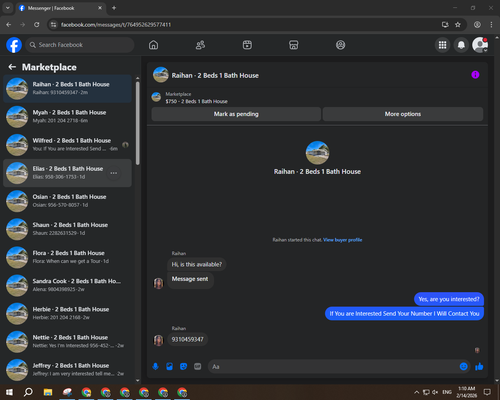Go back using the Marketplace arrow
This screenshot has height=400, width=500.
[x=12, y=67]
